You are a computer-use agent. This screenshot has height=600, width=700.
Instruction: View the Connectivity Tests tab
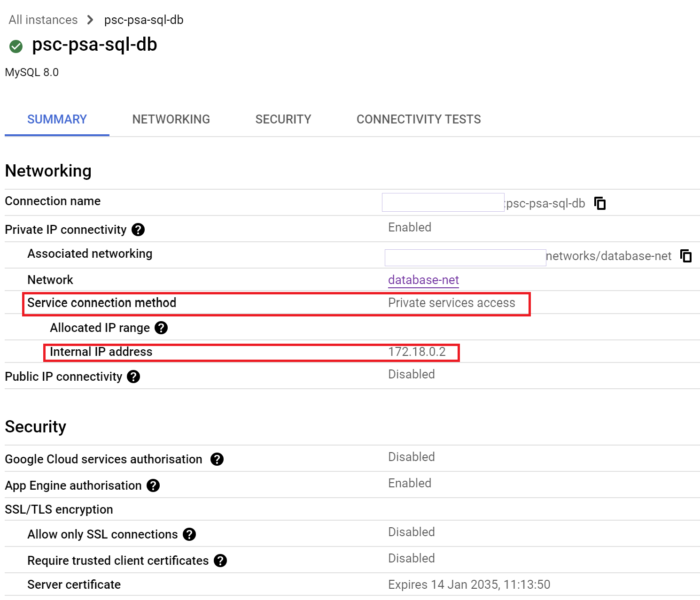tap(419, 119)
